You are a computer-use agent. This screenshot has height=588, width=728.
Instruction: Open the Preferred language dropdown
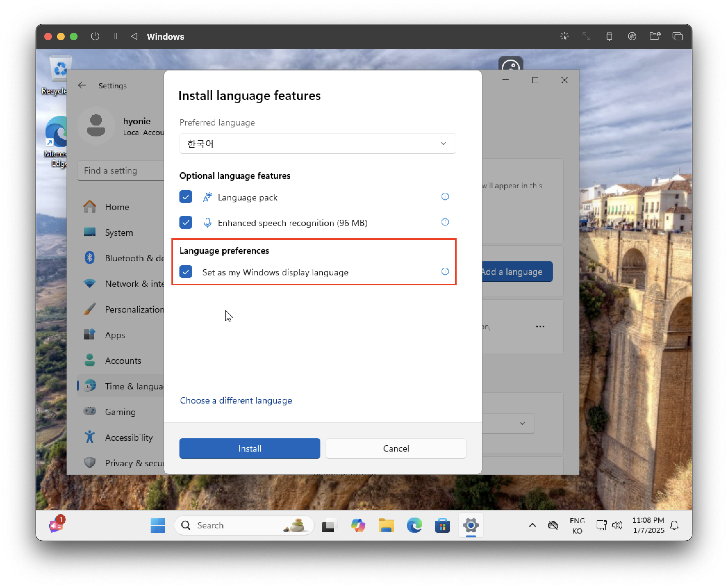point(317,143)
